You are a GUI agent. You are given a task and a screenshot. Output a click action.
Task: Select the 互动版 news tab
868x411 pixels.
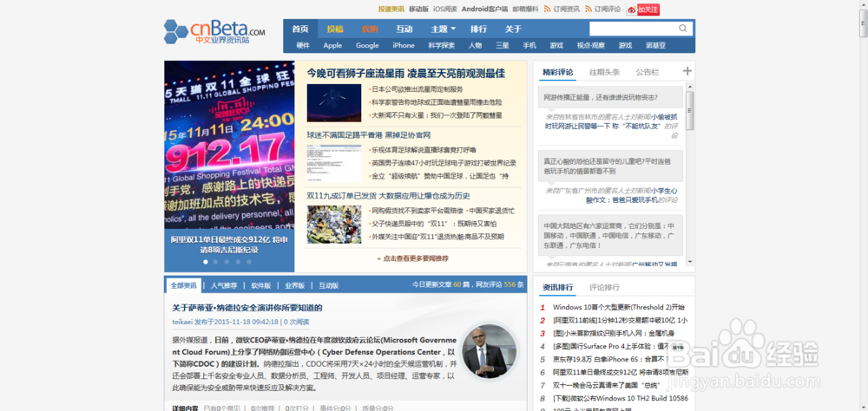pyautogui.click(x=328, y=285)
